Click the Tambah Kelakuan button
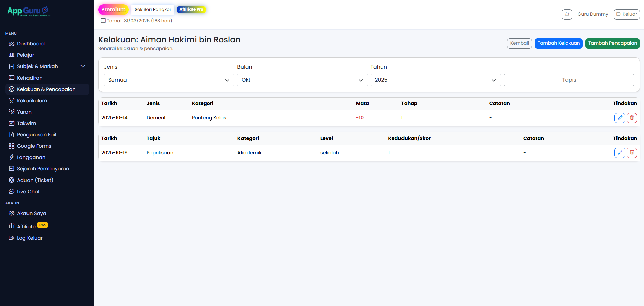Viewport: 644px width, 306px height. [558, 43]
